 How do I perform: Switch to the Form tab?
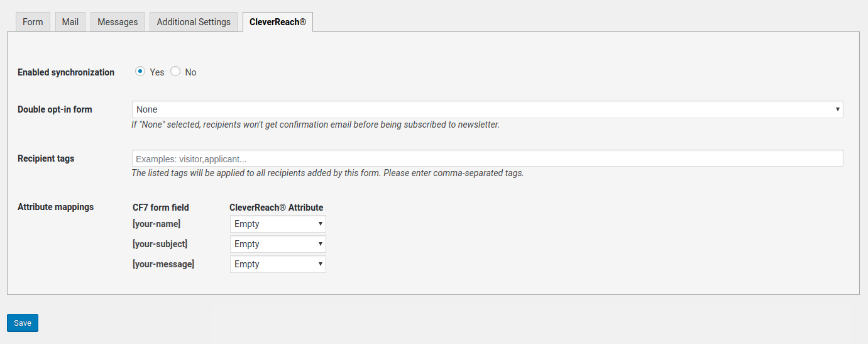pyautogui.click(x=33, y=22)
